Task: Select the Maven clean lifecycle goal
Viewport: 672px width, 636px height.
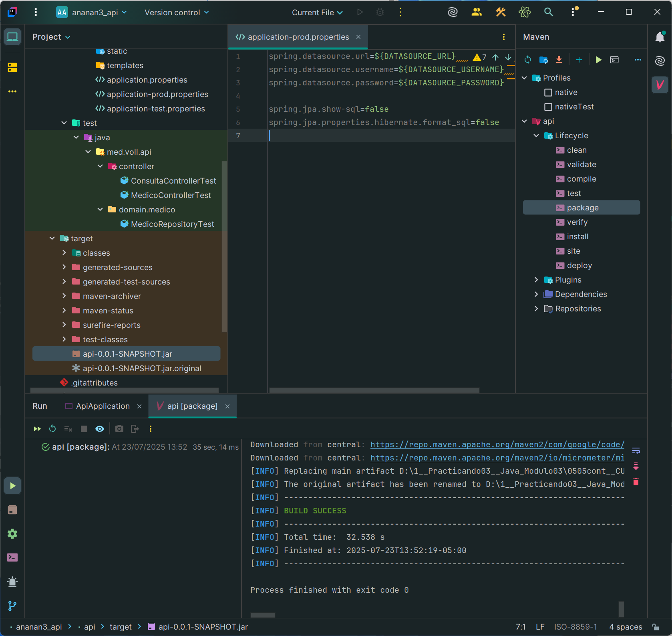Action: pyautogui.click(x=577, y=150)
